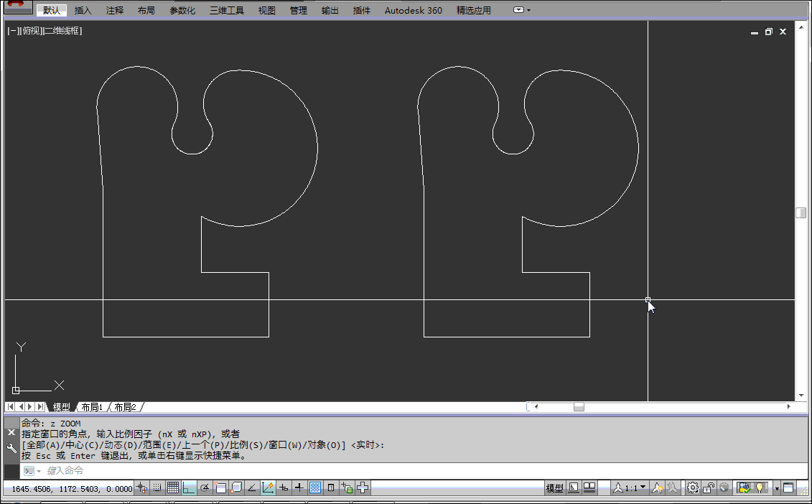Click the Annotation Monitor plus icon
812x504 pixels.
pos(363,487)
